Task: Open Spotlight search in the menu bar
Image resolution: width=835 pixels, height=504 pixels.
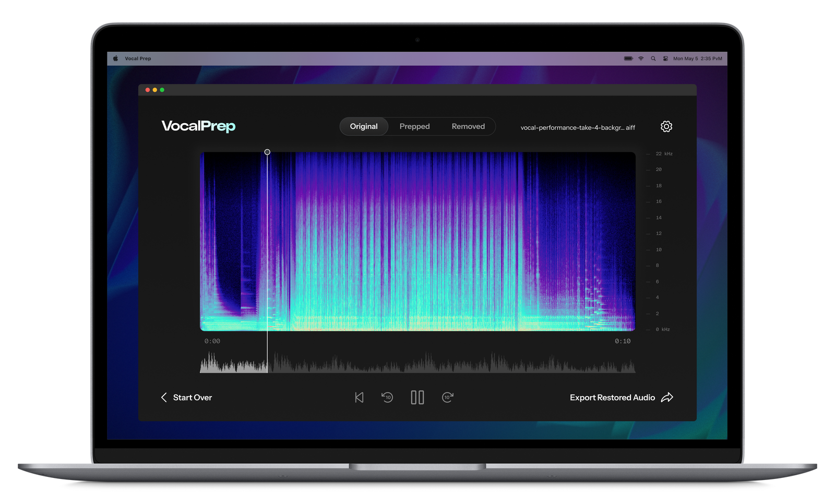Action: click(x=653, y=58)
